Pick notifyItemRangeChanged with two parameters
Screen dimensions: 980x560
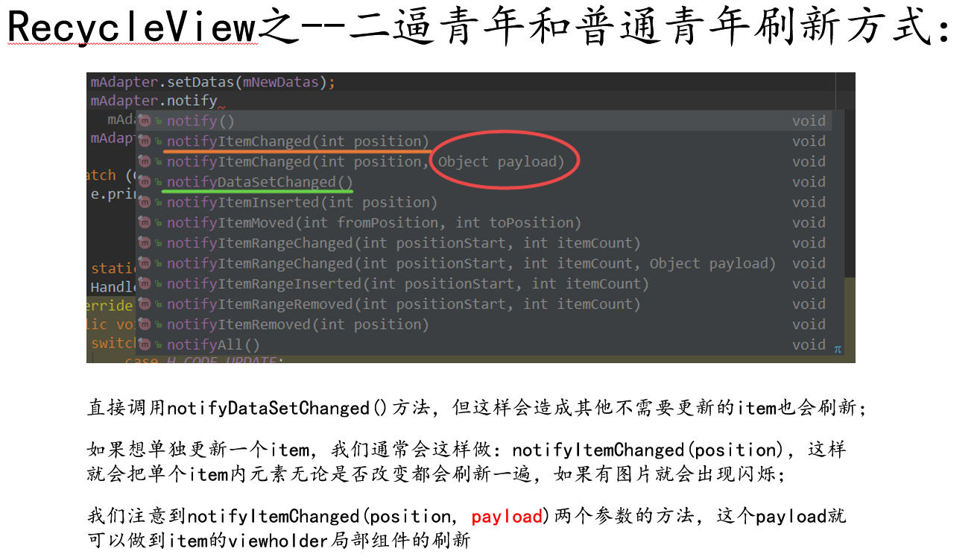[x=484, y=243]
